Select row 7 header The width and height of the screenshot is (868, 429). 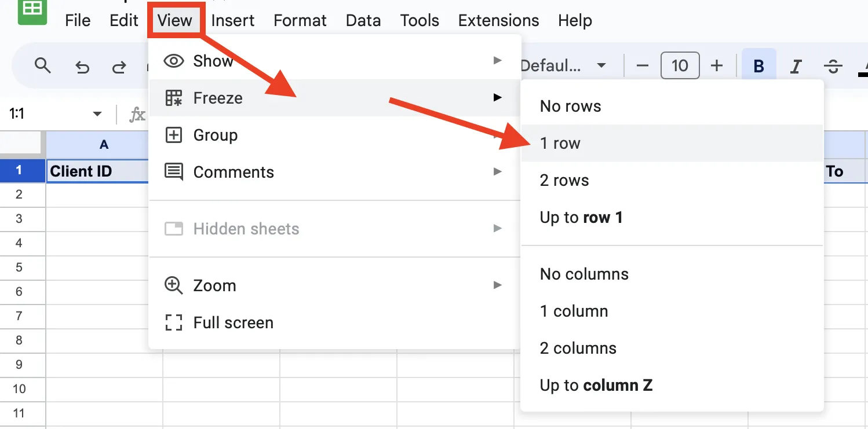click(x=23, y=316)
